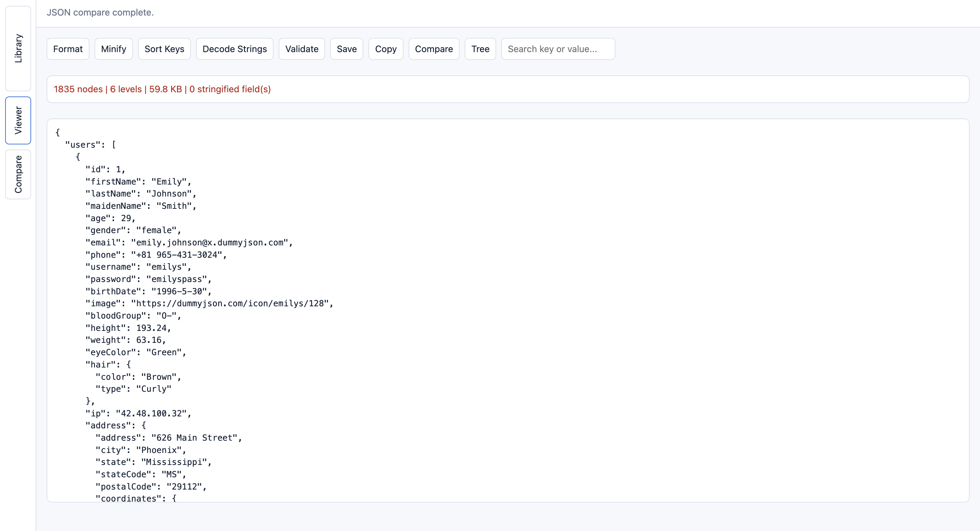The height and width of the screenshot is (531, 980).
Task: Click the "type": "Curly" line
Action: [x=134, y=389]
